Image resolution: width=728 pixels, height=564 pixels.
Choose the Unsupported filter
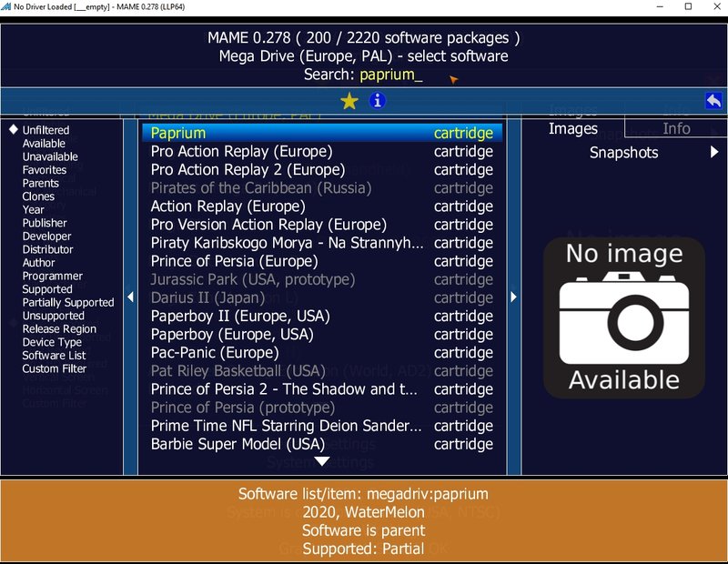(x=54, y=316)
